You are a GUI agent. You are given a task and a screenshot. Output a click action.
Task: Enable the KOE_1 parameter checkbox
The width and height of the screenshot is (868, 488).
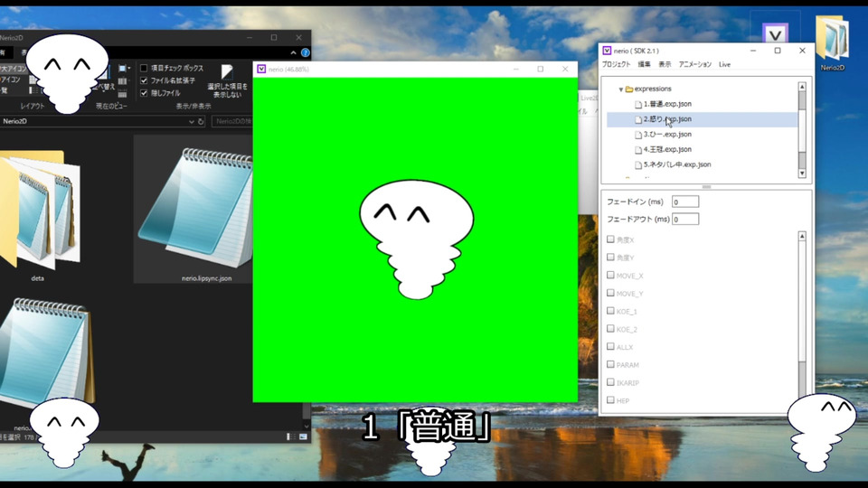point(610,311)
